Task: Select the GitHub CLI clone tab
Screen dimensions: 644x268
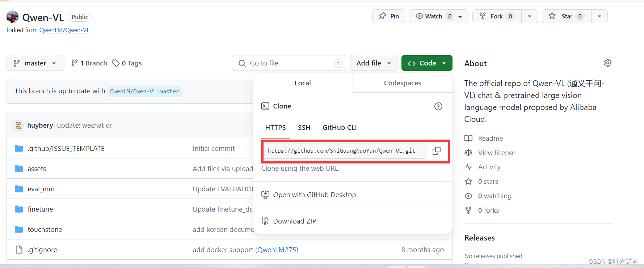Action: pyautogui.click(x=340, y=128)
